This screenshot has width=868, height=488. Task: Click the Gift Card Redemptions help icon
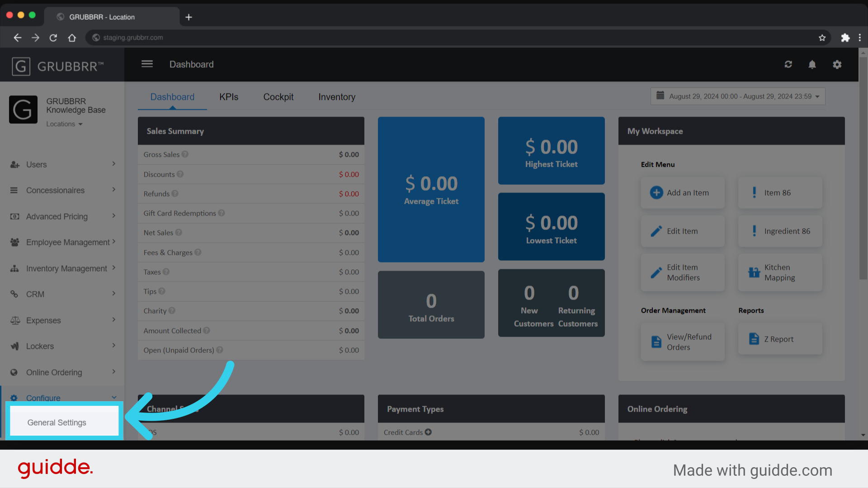pos(222,213)
